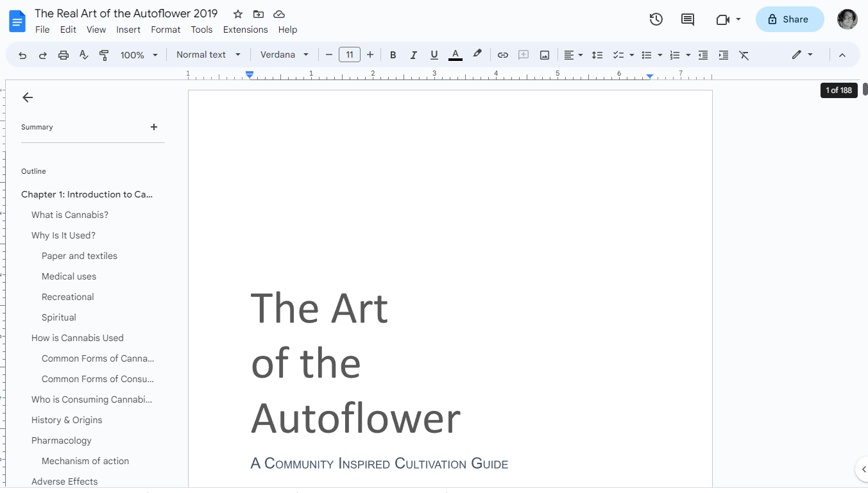868x493 pixels.
Task: Open the comment history icon
Action: pos(688,19)
